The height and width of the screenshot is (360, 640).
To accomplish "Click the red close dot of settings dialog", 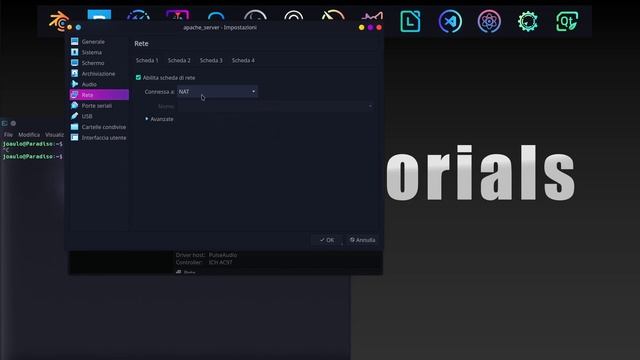I will pos(379,27).
